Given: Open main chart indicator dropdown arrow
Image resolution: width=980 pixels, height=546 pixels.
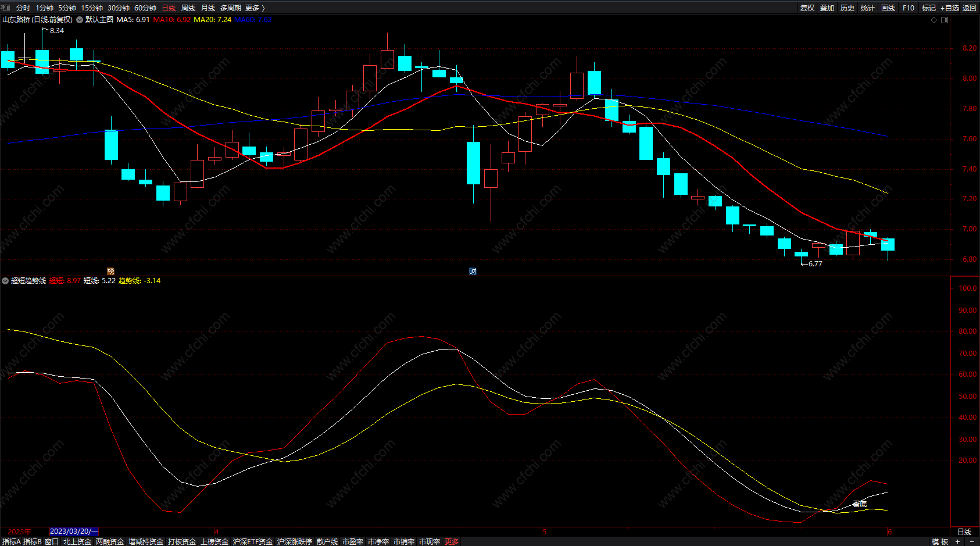Looking at the screenshot, I should 80,20.
